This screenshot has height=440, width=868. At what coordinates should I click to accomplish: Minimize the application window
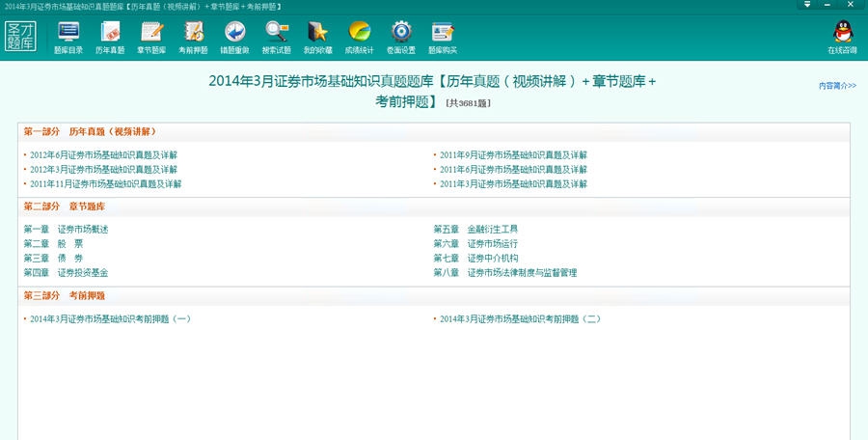(x=827, y=5)
